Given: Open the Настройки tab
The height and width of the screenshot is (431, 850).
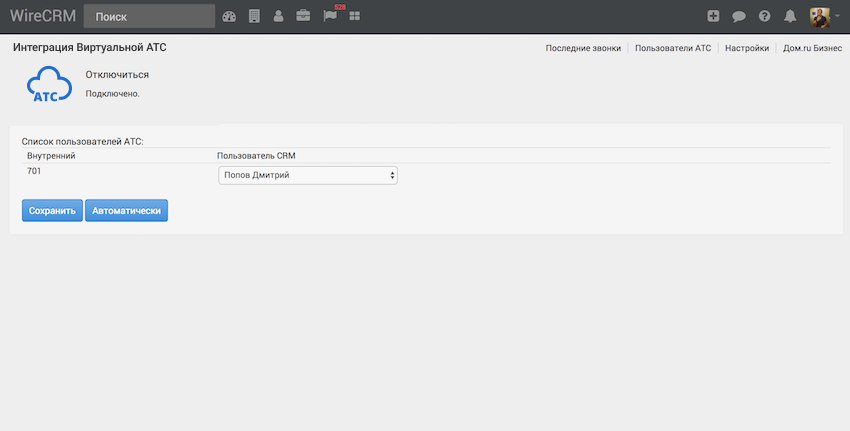Looking at the screenshot, I should pyautogui.click(x=747, y=48).
